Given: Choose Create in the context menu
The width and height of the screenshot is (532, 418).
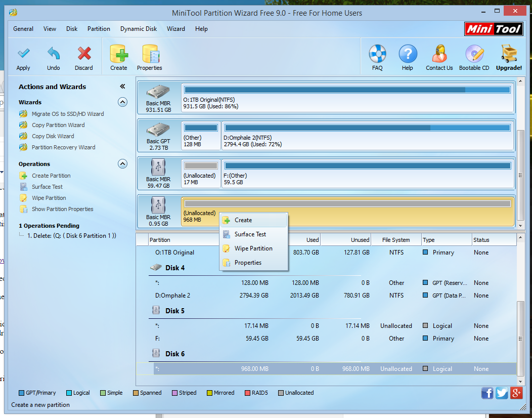Looking at the screenshot, I should (254, 220).
